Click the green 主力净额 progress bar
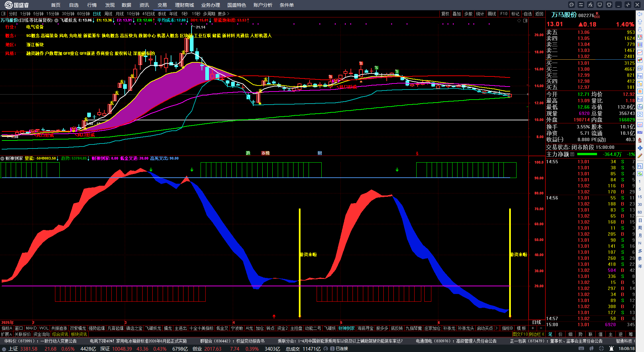 click(587, 154)
